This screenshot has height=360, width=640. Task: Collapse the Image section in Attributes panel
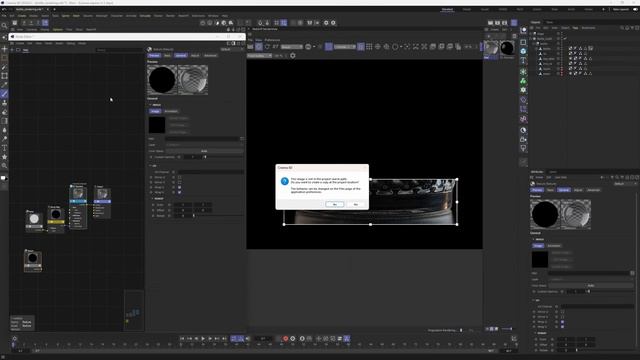pyautogui.click(x=533, y=239)
